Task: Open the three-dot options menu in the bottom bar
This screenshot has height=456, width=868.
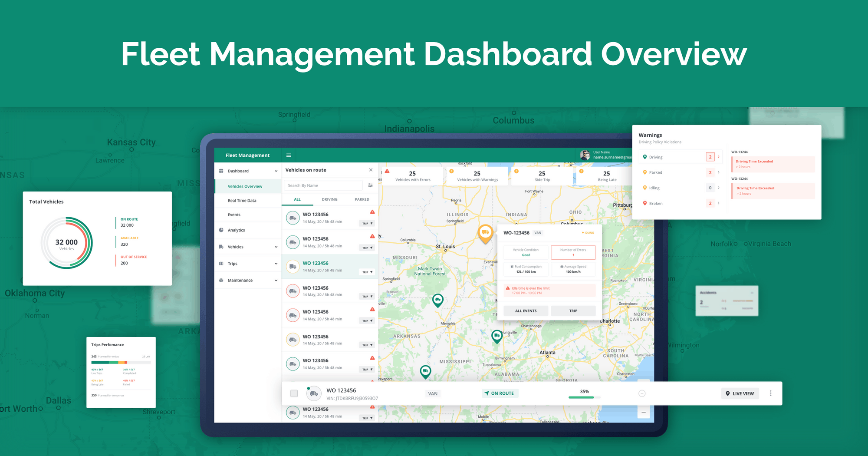Action: click(771, 393)
